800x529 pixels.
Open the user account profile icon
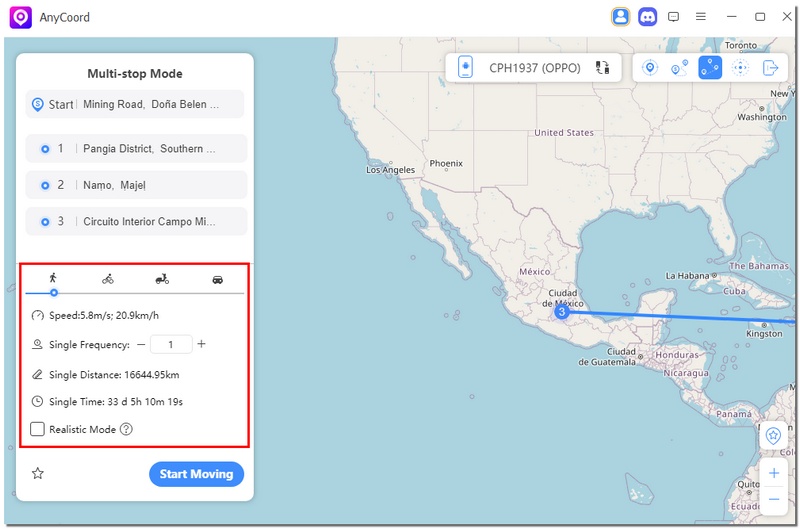click(621, 17)
